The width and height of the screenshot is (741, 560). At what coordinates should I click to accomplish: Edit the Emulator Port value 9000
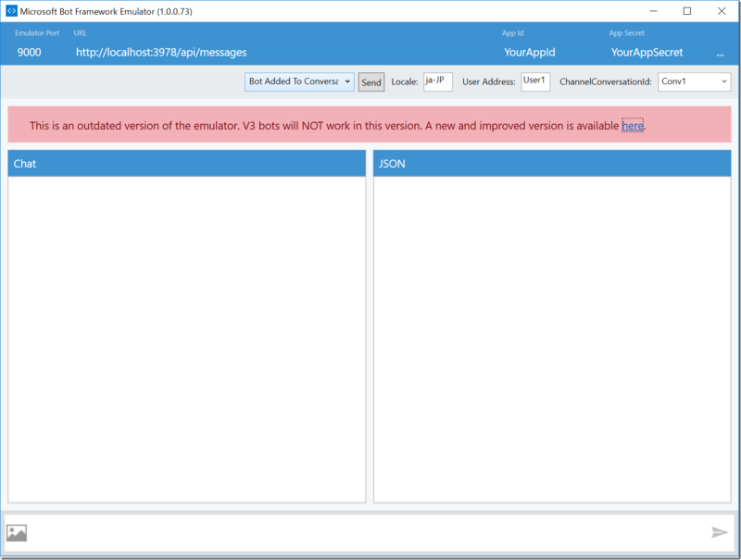(x=30, y=53)
